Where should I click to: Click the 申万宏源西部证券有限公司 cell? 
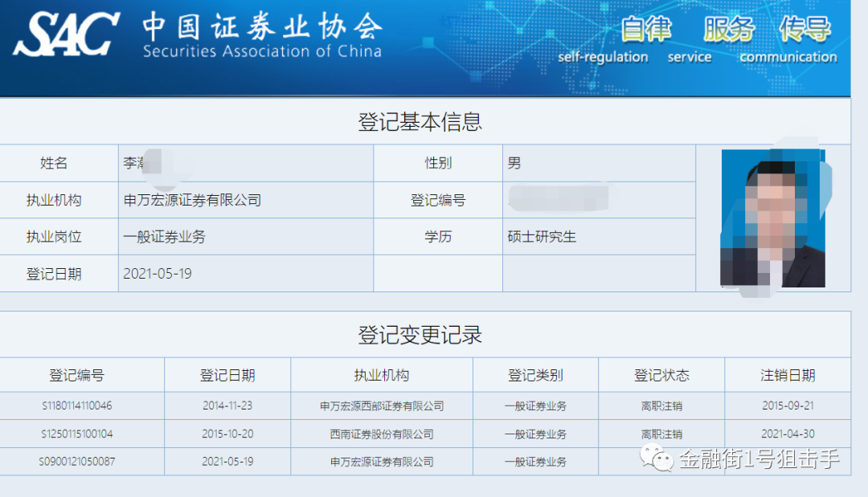tap(382, 405)
